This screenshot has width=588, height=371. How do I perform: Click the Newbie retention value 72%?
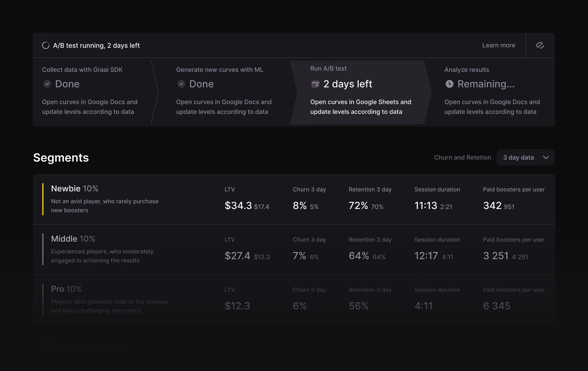(358, 206)
